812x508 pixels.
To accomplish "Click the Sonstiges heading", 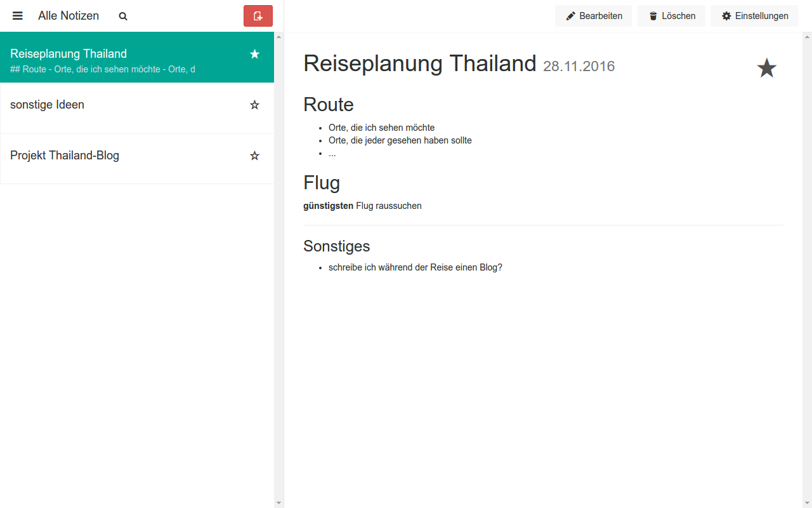I will [x=337, y=246].
